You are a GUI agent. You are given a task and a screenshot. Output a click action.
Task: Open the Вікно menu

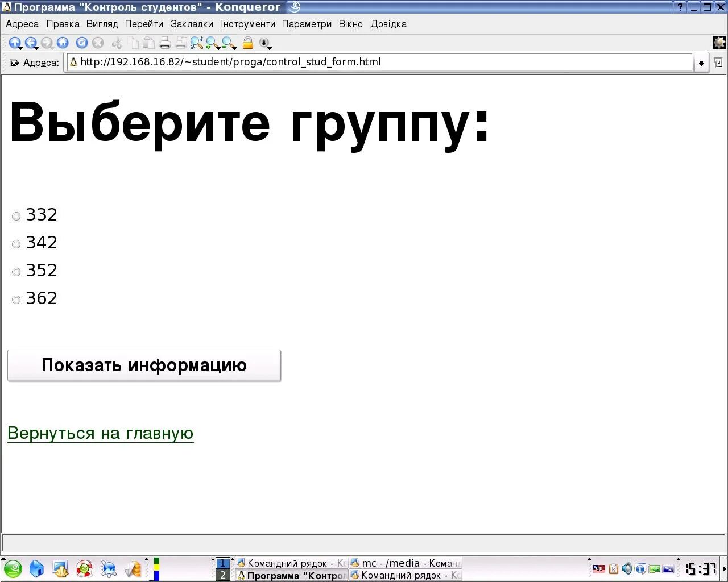coord(351,24)
